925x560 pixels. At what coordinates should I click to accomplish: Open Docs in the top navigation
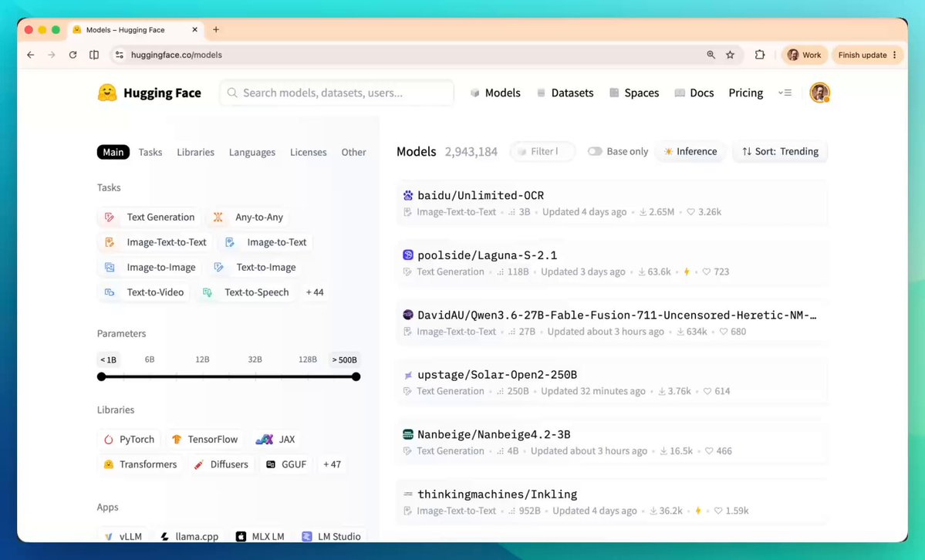tap(694, 93)
